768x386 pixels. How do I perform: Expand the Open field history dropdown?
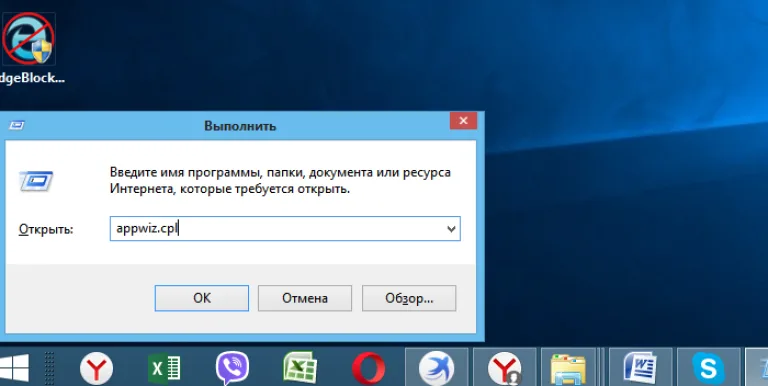coord(451,229)
